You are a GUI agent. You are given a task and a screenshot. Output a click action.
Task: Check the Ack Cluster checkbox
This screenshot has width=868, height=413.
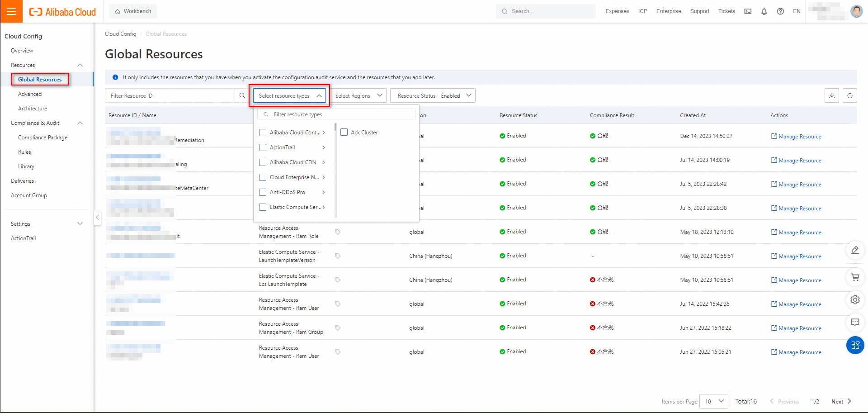point(344,132)
